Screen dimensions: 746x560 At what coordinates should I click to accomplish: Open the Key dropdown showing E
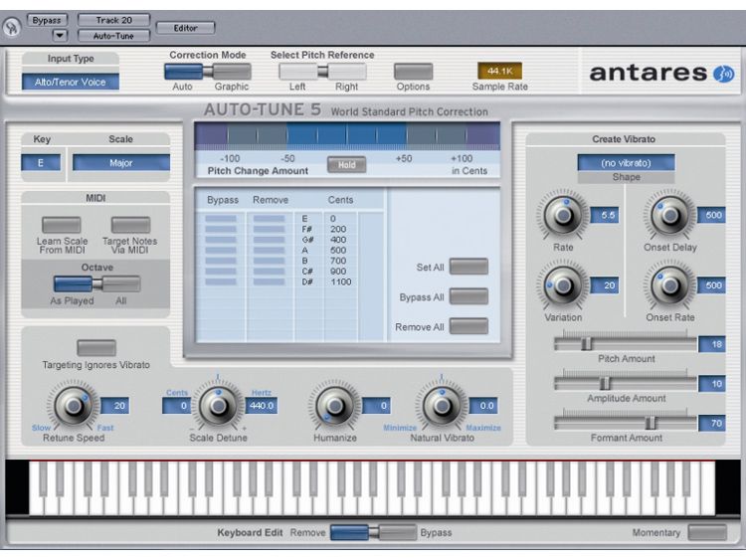click(x=41, y=163)
